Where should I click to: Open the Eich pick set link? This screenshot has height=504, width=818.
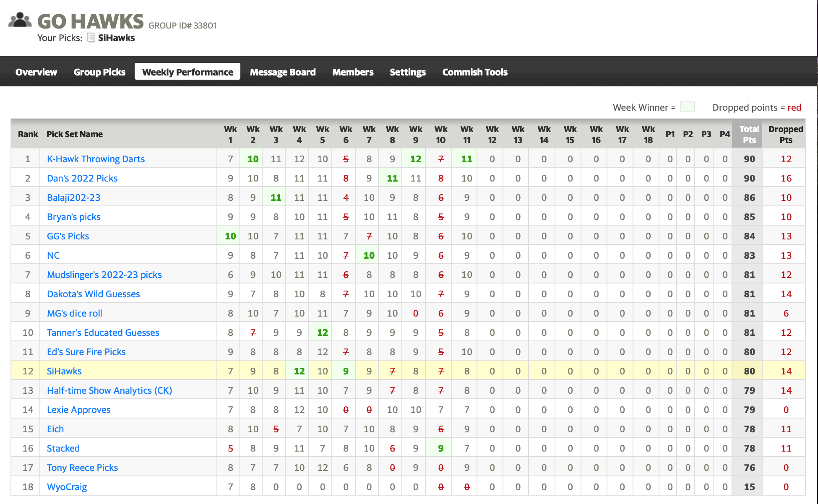click(x=55, y=429)
